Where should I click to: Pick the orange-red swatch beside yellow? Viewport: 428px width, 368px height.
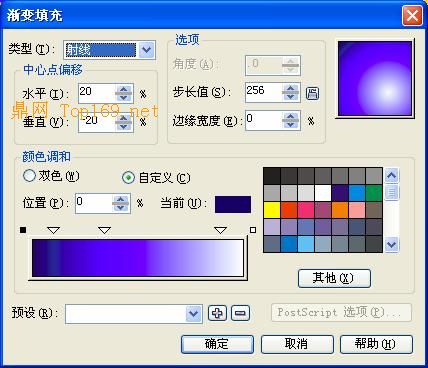(289, 210)
